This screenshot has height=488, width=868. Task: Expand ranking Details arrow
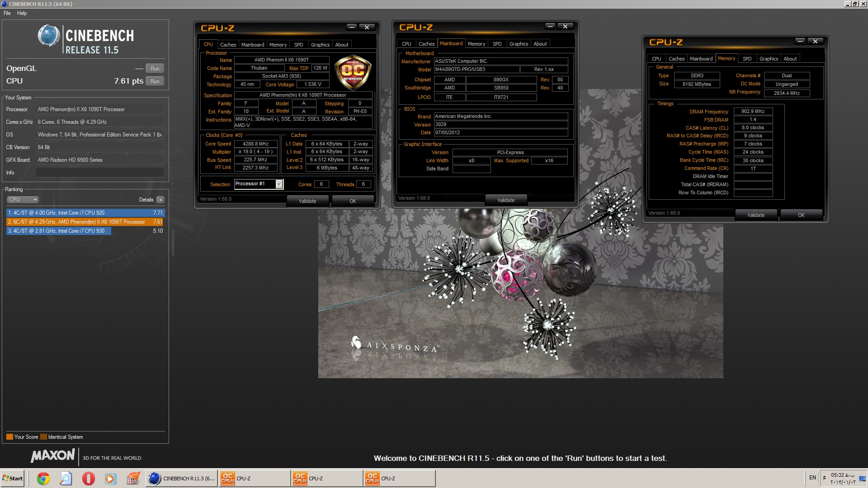[160, 200]
